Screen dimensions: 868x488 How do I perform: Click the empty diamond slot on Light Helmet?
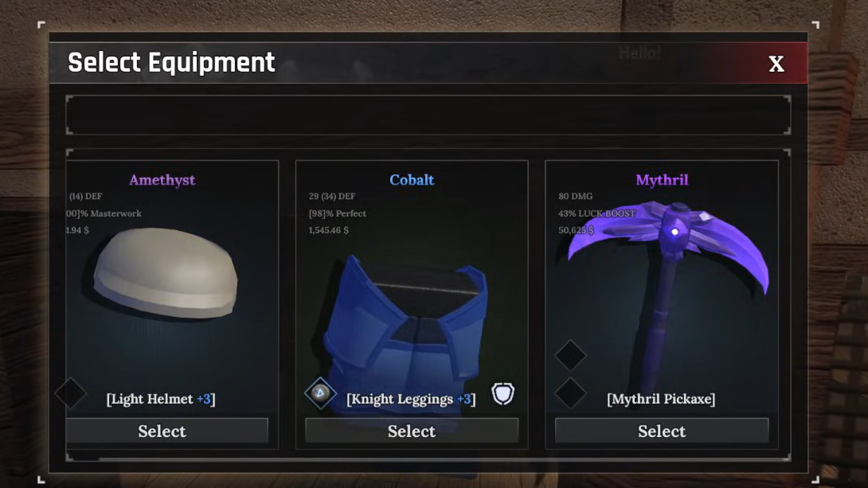tap(70, 393)
